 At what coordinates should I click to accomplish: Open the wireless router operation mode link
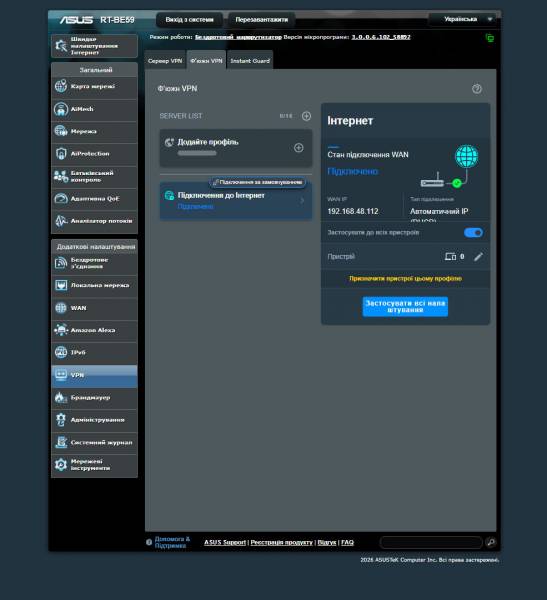tap(238, 37)
